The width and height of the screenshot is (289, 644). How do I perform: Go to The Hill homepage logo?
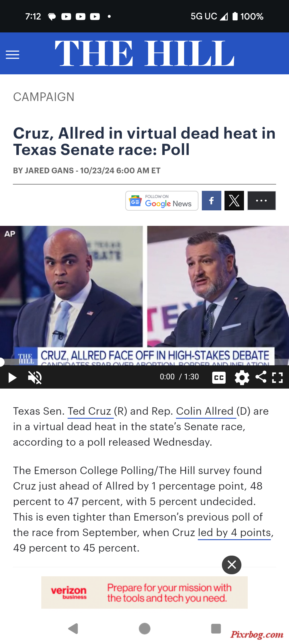[144, 53]
